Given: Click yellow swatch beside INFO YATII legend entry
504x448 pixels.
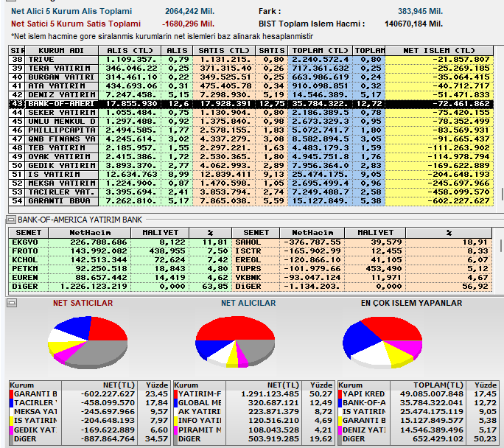Looking at the screenshot, I should pos(176,421).
